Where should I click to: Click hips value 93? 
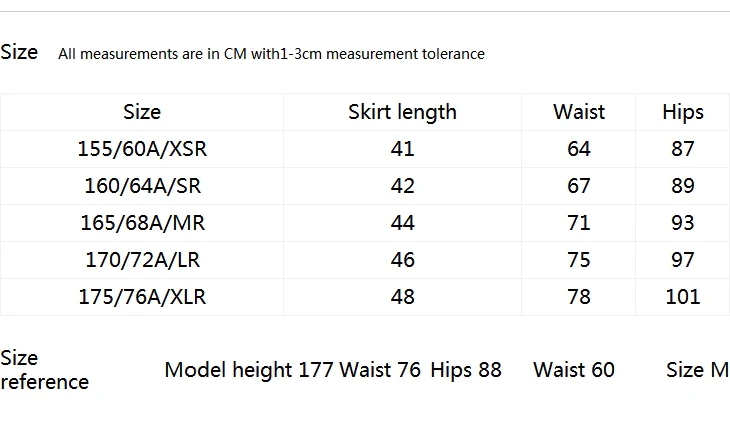point(683,223)
